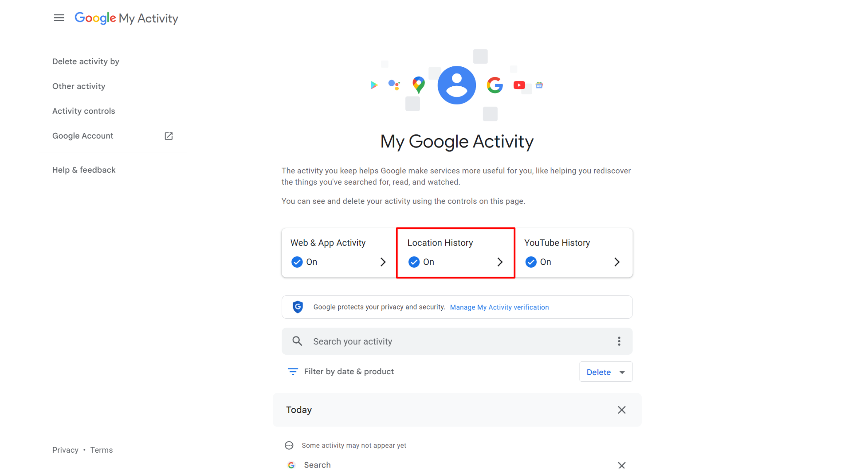Click the Google Search icon next to the Search entry
868x473 pixels.
[291, 465]
